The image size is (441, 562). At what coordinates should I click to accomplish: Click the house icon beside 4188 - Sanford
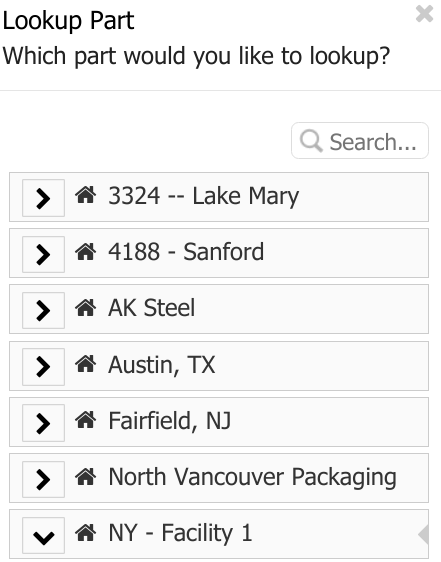(x=85, y=251)
